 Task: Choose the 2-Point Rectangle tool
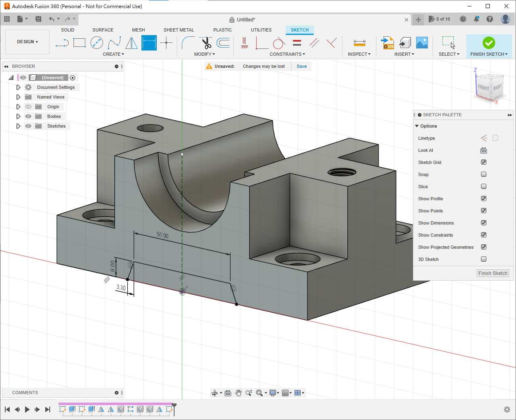pos(80,43)
